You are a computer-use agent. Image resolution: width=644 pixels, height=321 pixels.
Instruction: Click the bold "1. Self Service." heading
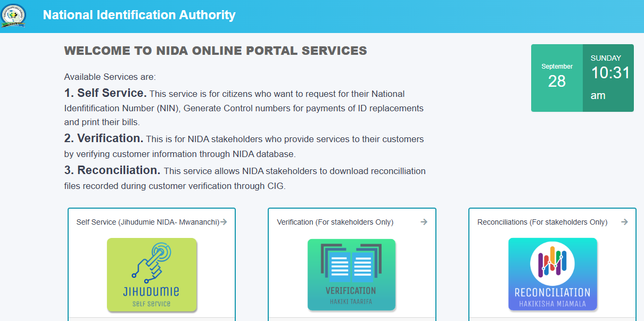tap(105, 93)
